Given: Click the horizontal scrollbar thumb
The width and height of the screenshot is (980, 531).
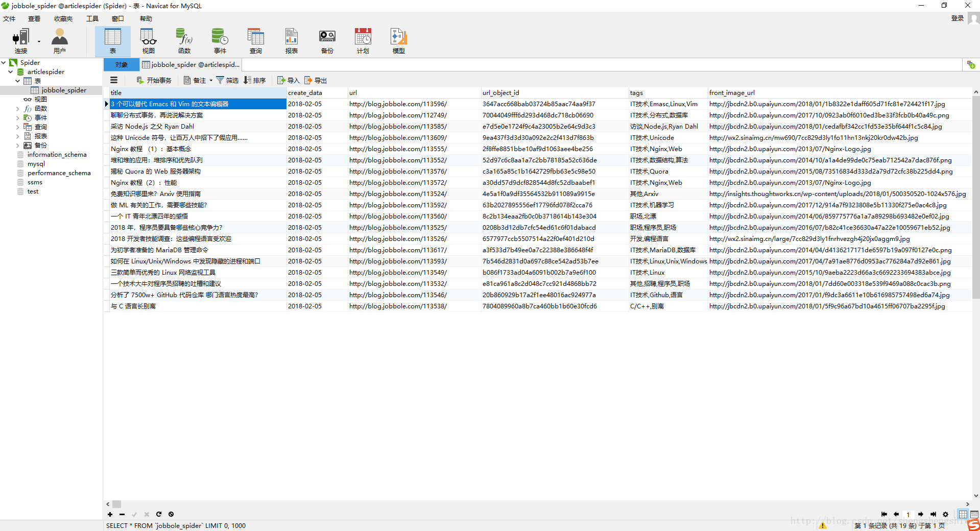Looking at the screenshot, I should (117, 504).
